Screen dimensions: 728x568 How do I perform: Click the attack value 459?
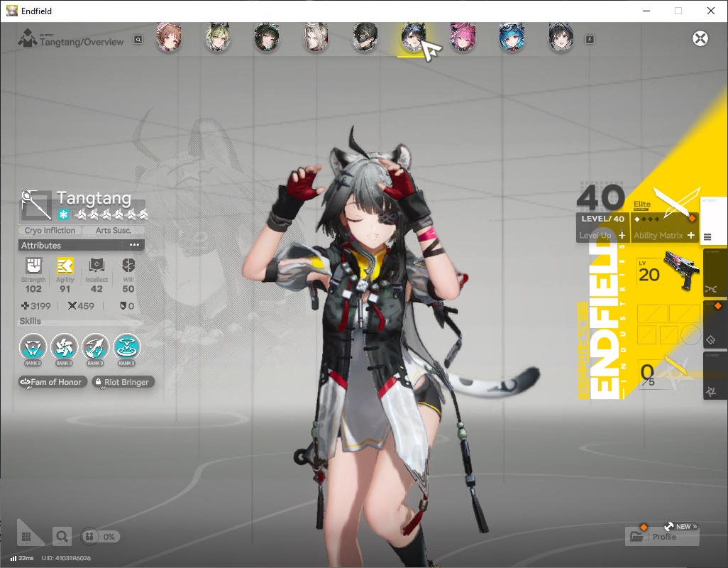pyautogui.click(x=81, y=306)
